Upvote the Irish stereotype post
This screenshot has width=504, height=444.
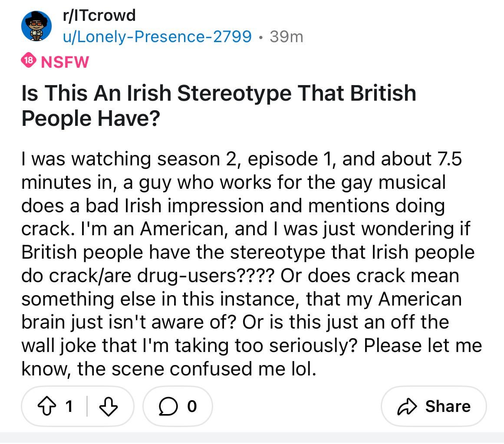click(x=47, y=406)
